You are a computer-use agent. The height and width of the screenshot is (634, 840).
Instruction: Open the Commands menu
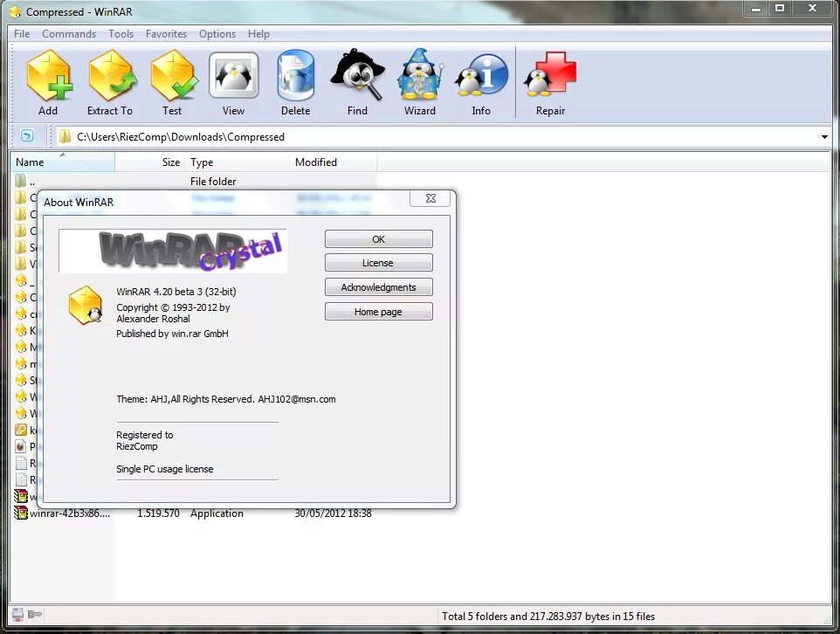[69, 34]
